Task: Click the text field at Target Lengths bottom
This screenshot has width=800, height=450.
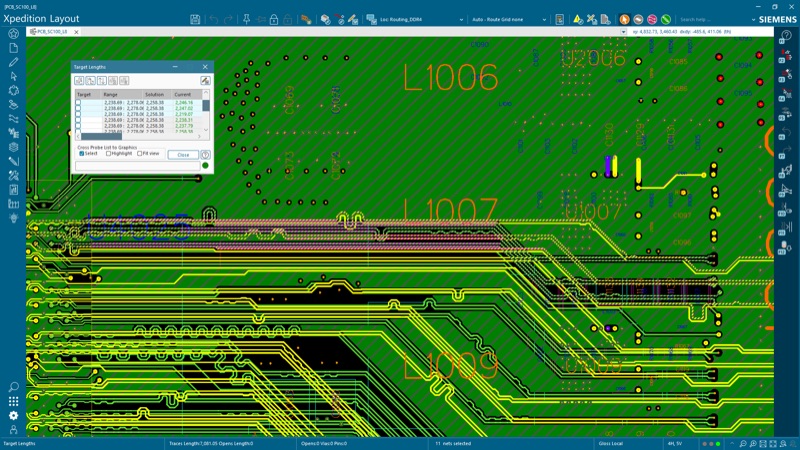Action: (138, 165)
